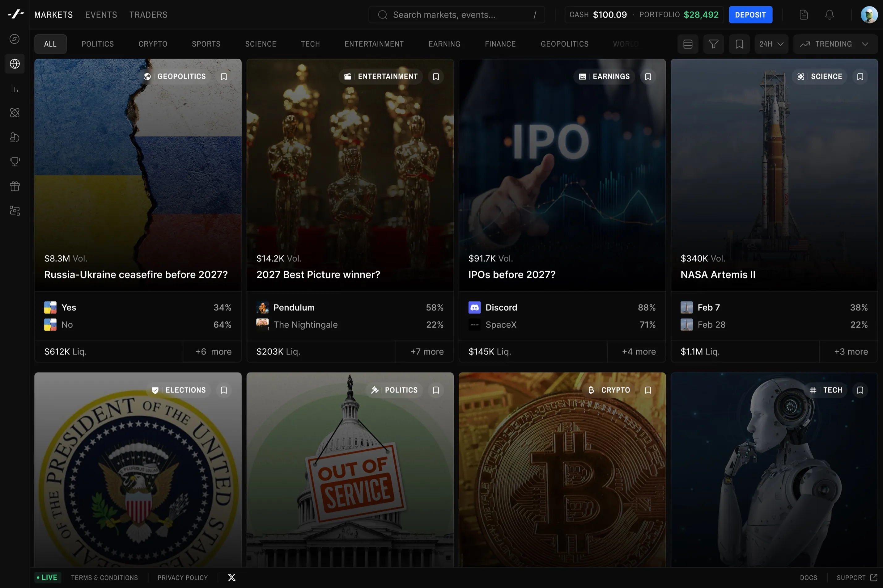This screenshot has height=588, width=883.
Task: Open the atom science sidebar icon
Action: click(15, 113)
